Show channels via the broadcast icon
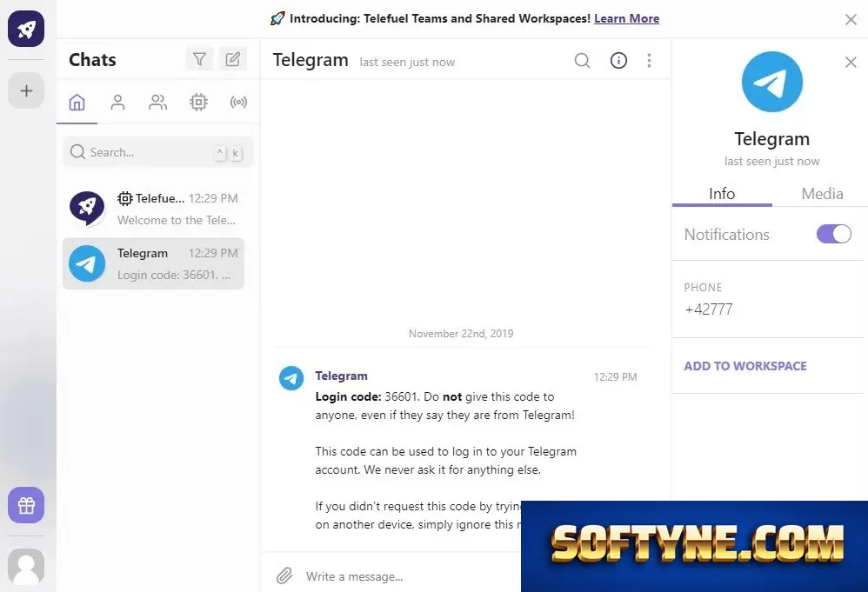This screenshot has height=592, width=868. point(238,102)
